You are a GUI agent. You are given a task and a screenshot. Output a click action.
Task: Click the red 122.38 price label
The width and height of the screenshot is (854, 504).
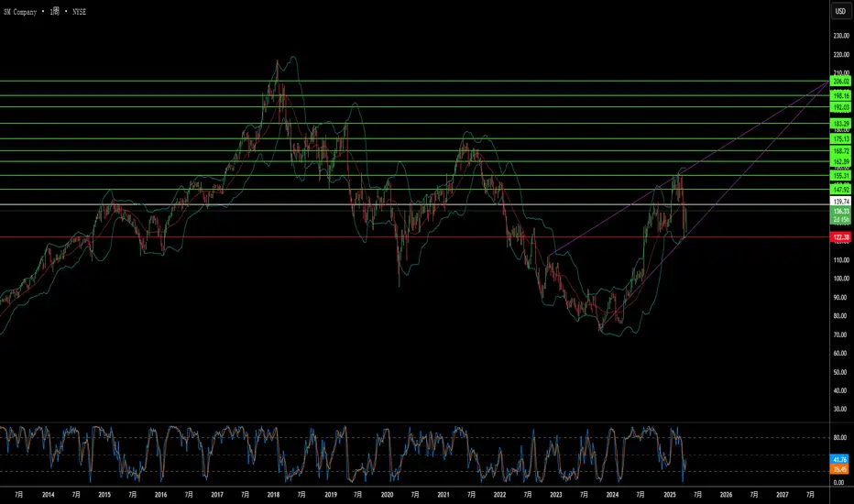click(x=840, y=237)
